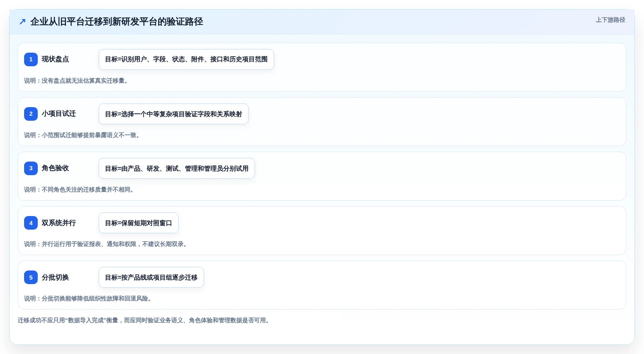Screen dimensions: 644x354
Task: Click the goal chip 目标=选择一个中等复杂项目
Action: pyautogui.click(x=174, y=114)
